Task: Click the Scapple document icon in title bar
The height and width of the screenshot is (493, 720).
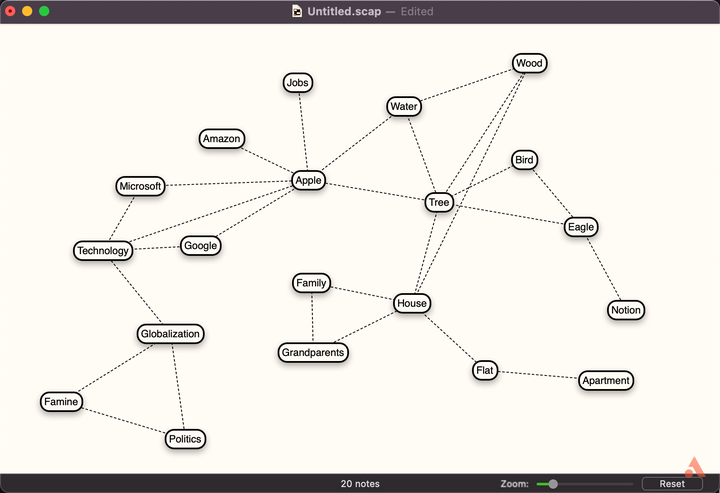Action: coord(297,11)
